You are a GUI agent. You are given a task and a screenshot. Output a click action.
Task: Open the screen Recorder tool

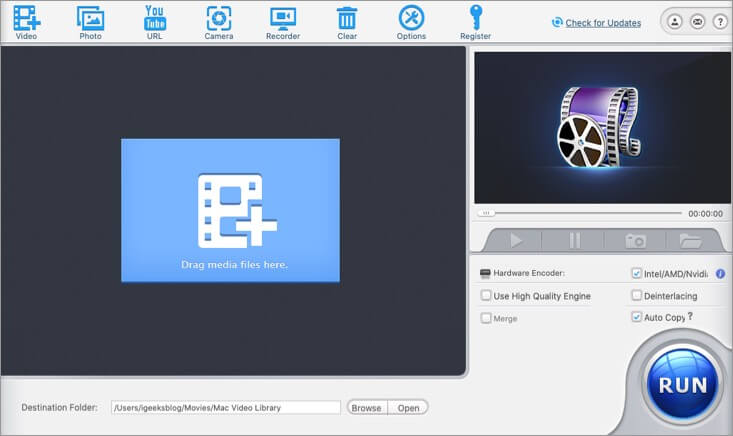283,22
